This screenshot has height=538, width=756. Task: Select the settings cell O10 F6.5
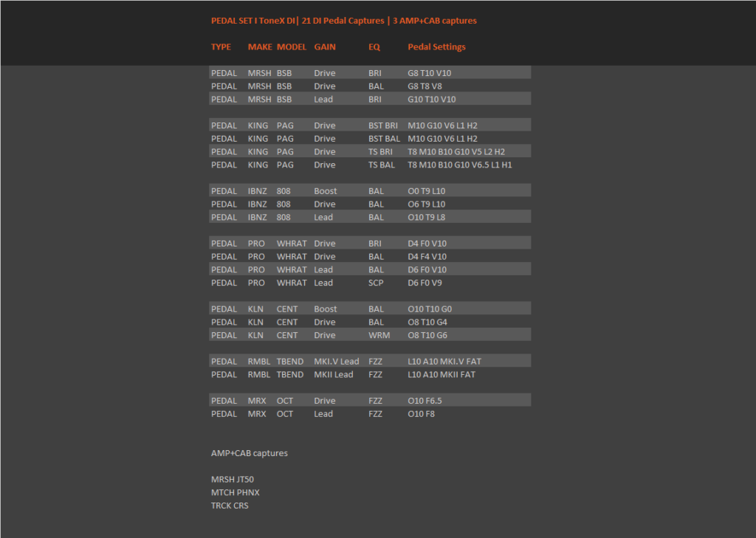425,401
